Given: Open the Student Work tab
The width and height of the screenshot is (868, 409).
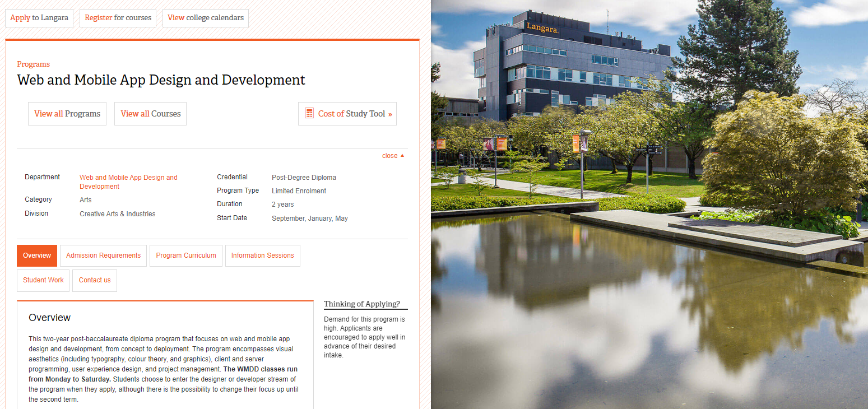Looking at the screenshot, I should click(43, 280).
